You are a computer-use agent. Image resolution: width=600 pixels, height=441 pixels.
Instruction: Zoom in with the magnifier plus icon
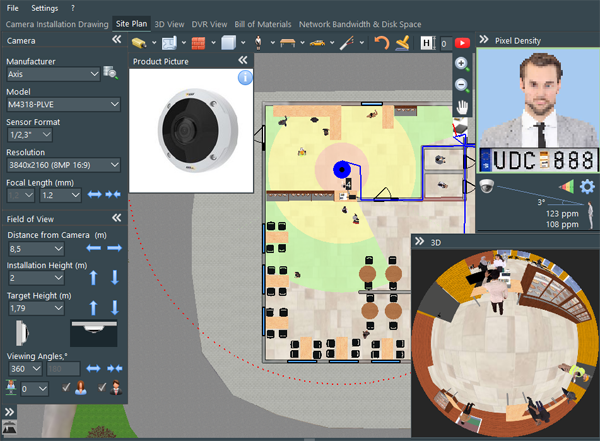tap(462, 63)
